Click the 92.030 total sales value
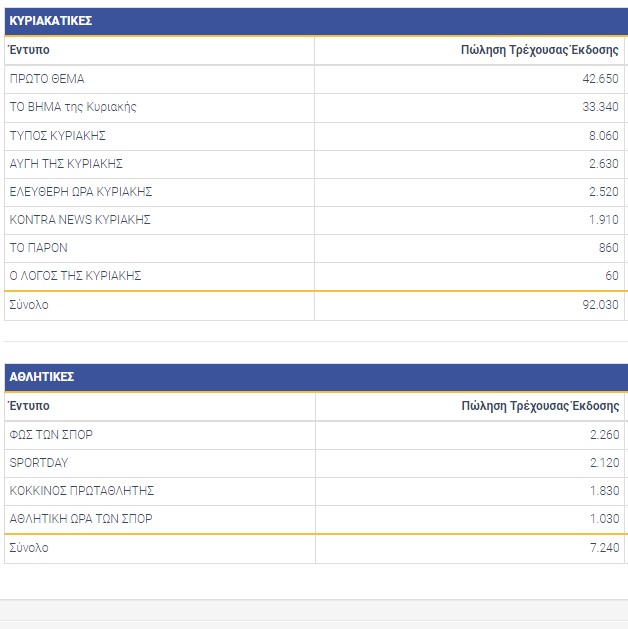628x629 pixels. coord(600,305)
